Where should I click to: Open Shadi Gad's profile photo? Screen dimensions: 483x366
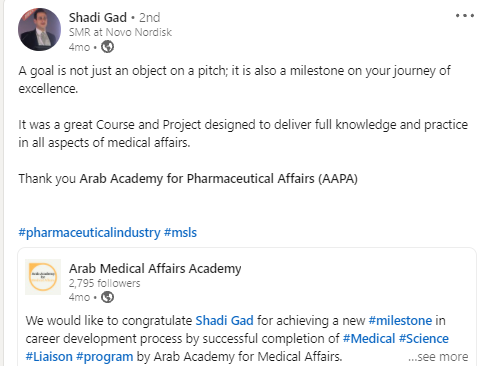pyautogui.click(x=39, y=29)
